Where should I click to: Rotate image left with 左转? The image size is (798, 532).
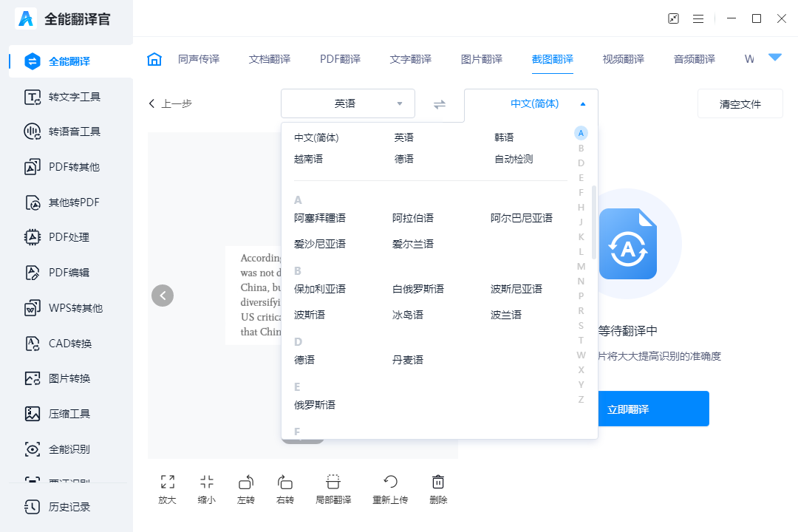[x=246, y=489]
